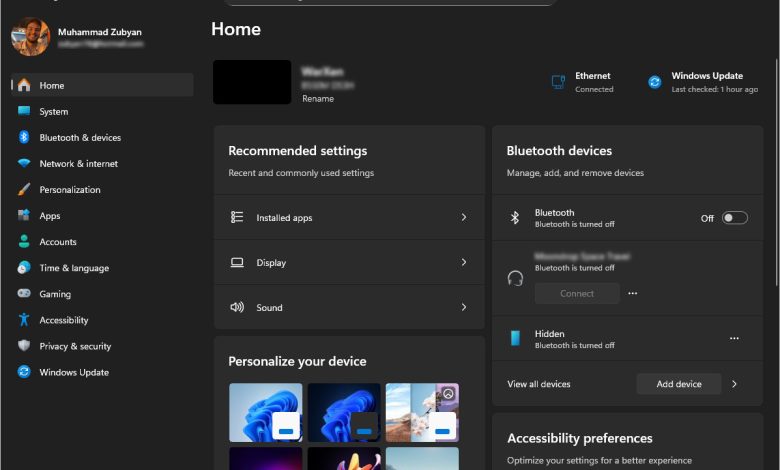Image resolution: width=780 pixels, height=470 pixels.
Task: Click the Display row text
Action: pos(271,263)
